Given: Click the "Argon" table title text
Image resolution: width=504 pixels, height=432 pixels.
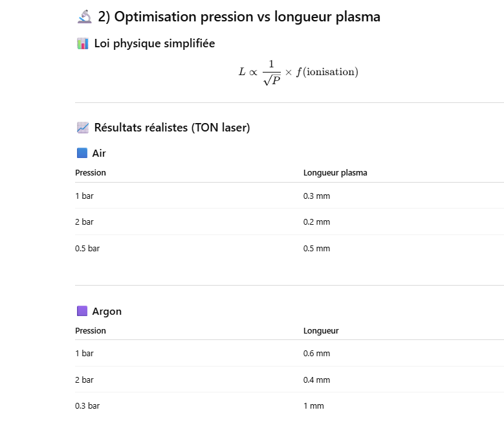Looking at the screenshot, I should point(107,312).
